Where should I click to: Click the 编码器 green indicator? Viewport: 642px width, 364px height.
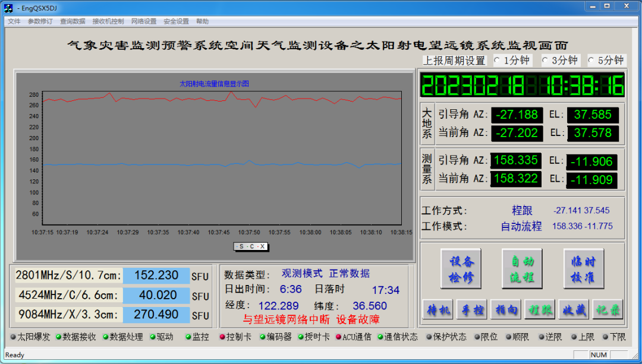tap(262, 337)
